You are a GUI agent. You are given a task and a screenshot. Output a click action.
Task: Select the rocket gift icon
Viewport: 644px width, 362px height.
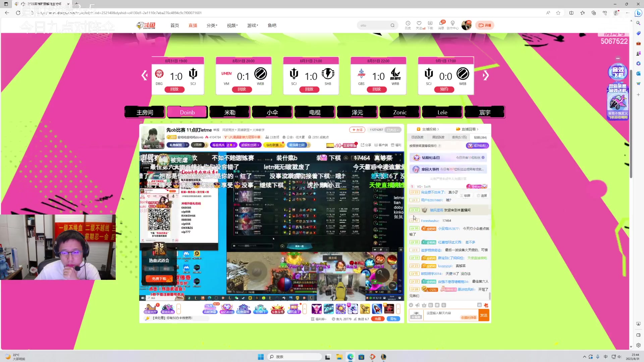click(x=377, y=308)
